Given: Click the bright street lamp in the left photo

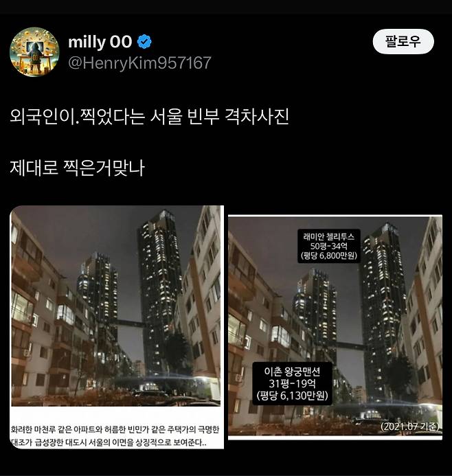Looking at the screenshot, I should [201, 379].
